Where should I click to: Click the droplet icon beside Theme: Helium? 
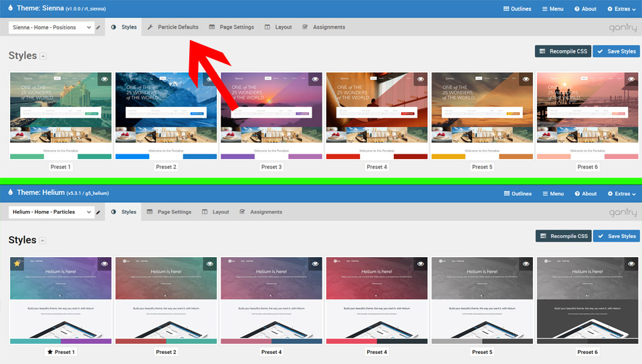10,192
